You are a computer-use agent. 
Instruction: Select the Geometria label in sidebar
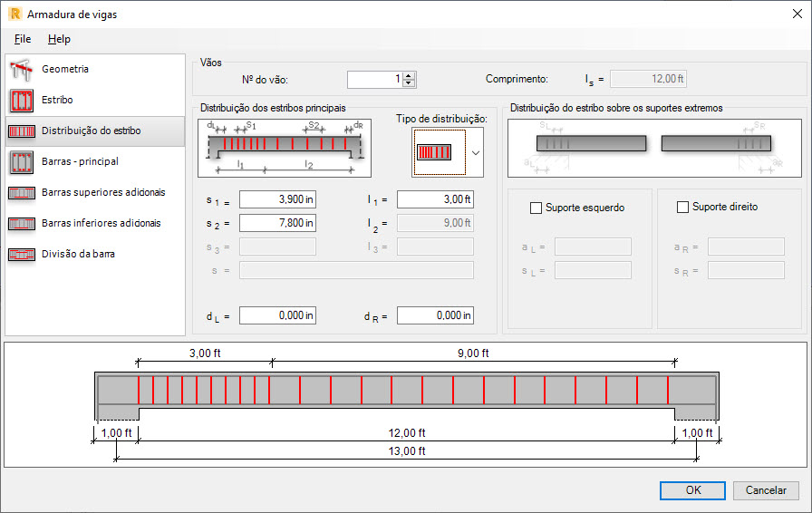click(65, 69)
